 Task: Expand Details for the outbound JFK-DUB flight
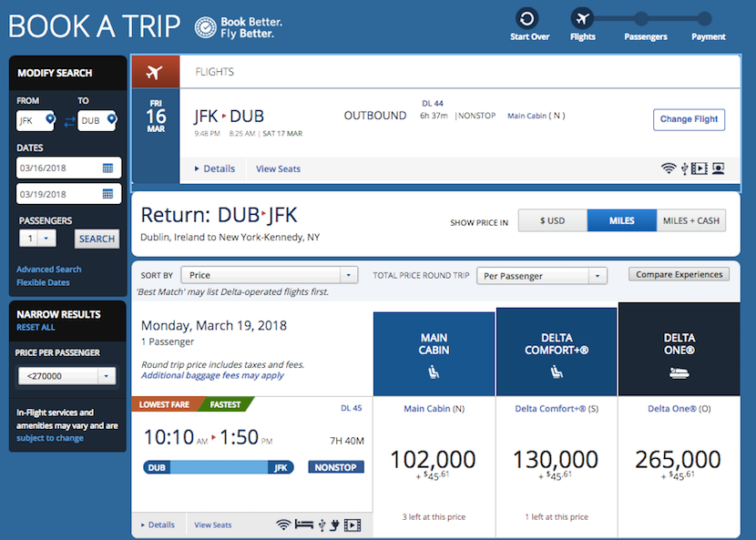tap(215, 168)
